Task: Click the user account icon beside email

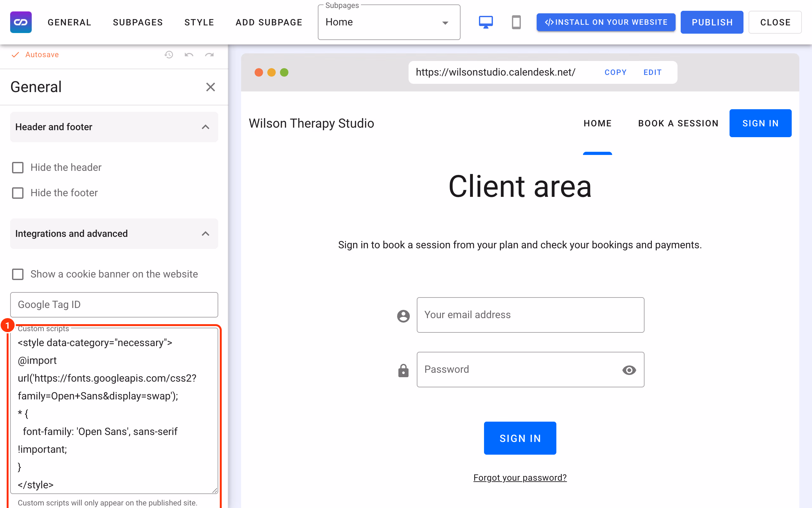Action: [403, 316]
